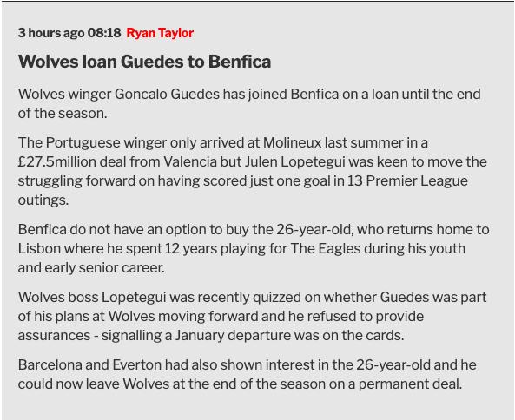Click the paragraph mentioning the £27.5million deal
515x420 pixels.
(252, 171)
